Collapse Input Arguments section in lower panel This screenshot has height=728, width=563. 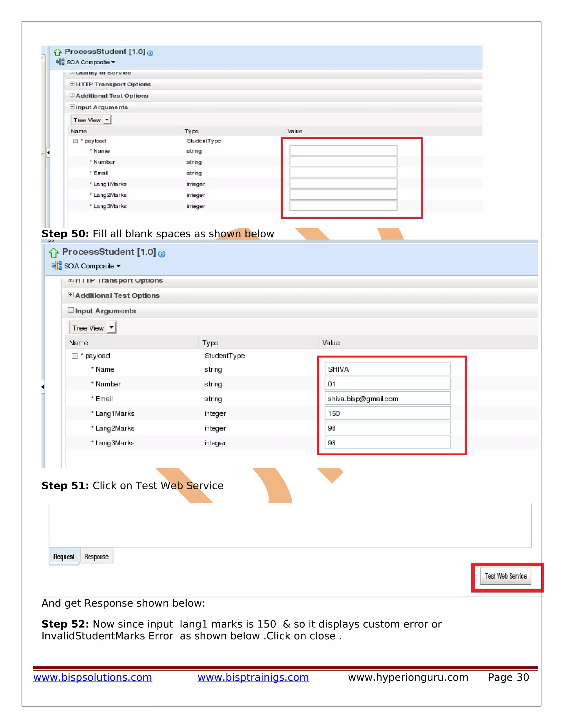(71, 310)
